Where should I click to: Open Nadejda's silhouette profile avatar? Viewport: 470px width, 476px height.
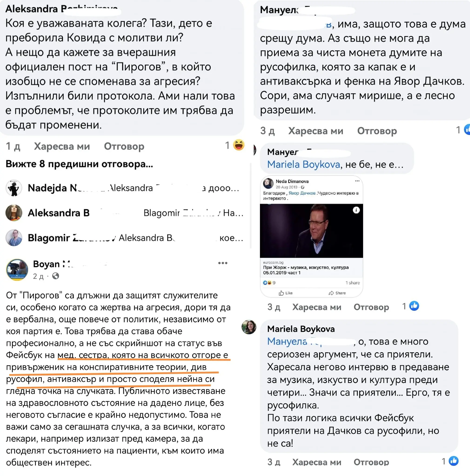pos(14,188)
